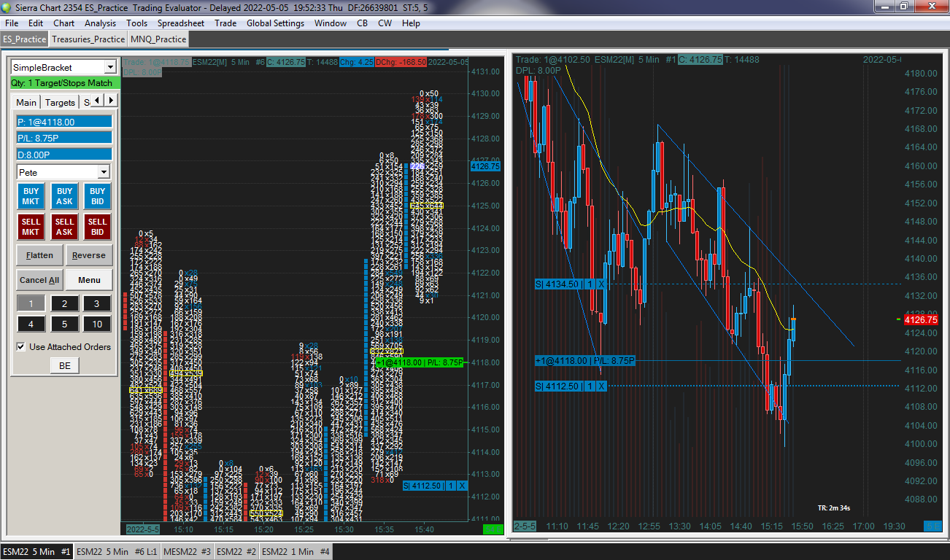Click the SELL BID button
This screenshot has height=560, width=950.
click(97, 227)
